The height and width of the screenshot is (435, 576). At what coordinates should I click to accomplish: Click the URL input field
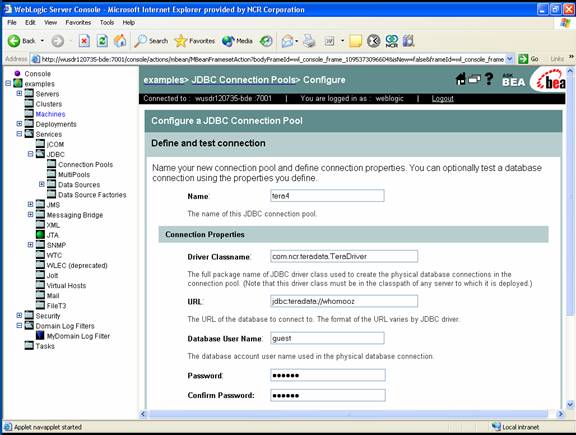pos(344,301)
